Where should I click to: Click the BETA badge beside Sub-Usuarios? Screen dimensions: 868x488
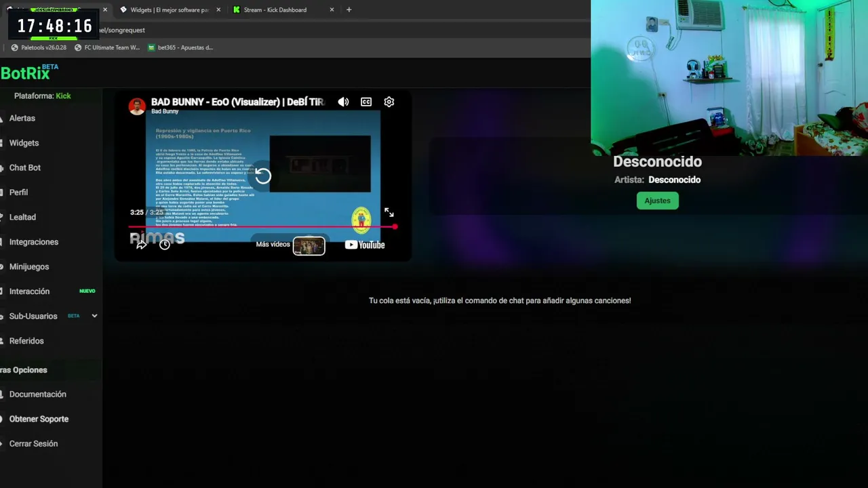click(x=73, y=316)
